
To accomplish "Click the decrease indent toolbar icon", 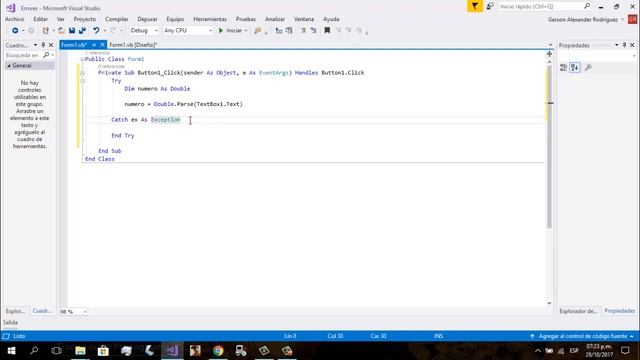I will pos(279,31).
